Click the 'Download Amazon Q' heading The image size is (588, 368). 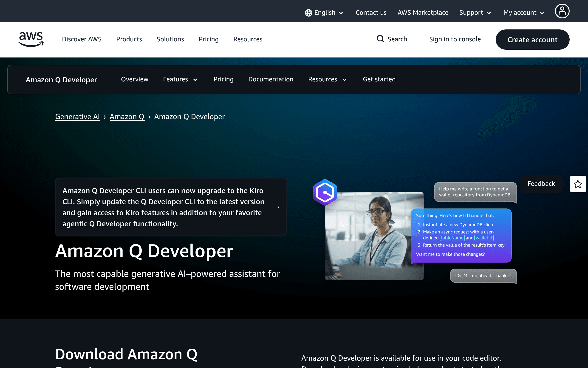(126, 354)
